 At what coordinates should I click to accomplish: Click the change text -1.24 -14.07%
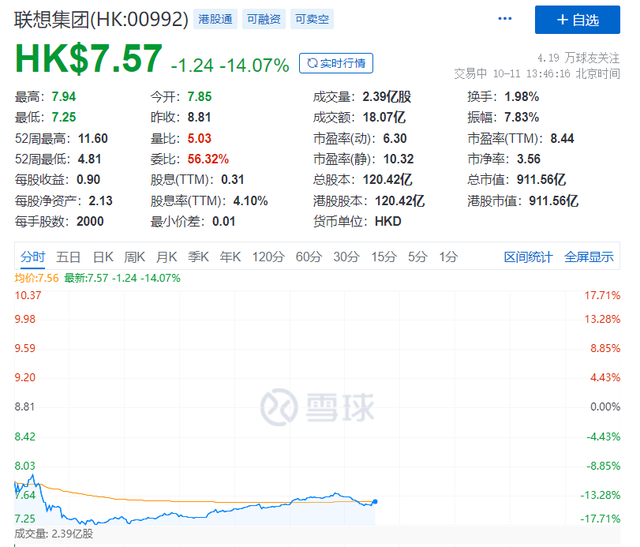(230, 65)
